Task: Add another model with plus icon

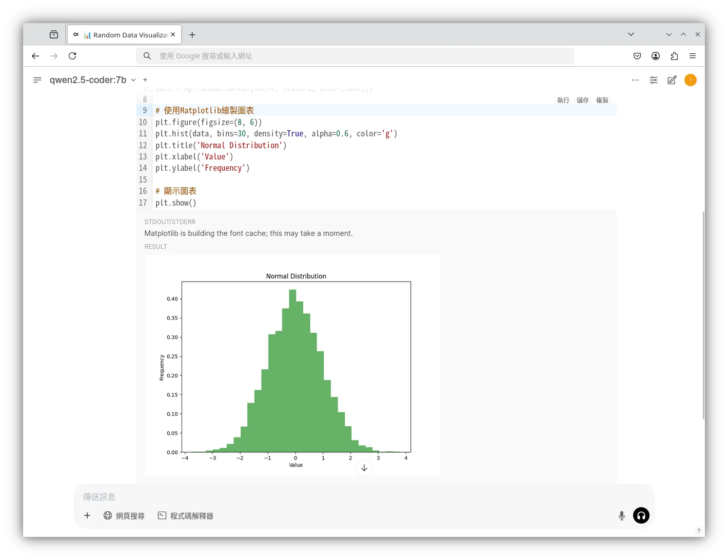Action: (145, 80)
